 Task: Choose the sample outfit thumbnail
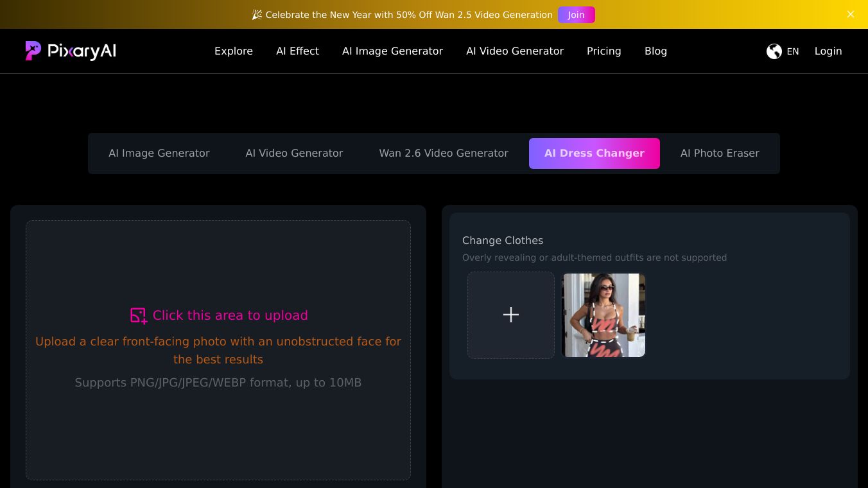(603, 315)
